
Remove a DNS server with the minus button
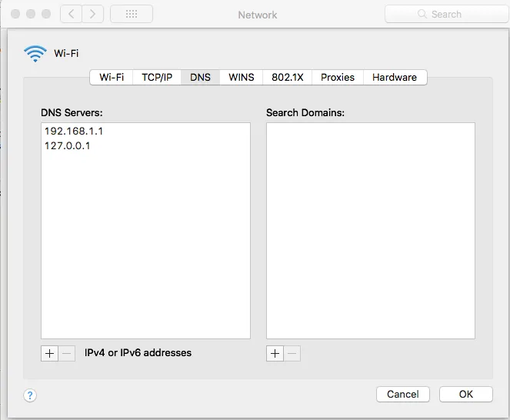tap(67, 353)
